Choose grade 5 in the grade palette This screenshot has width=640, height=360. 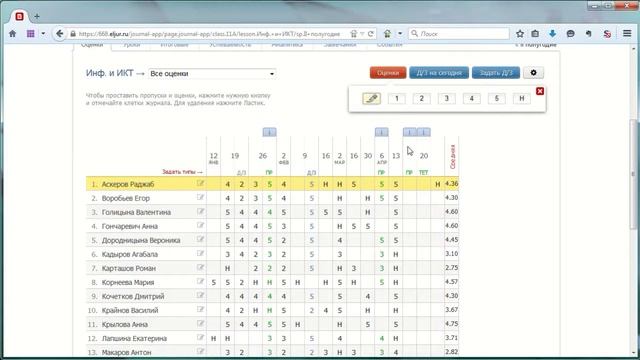click(497, 98)
